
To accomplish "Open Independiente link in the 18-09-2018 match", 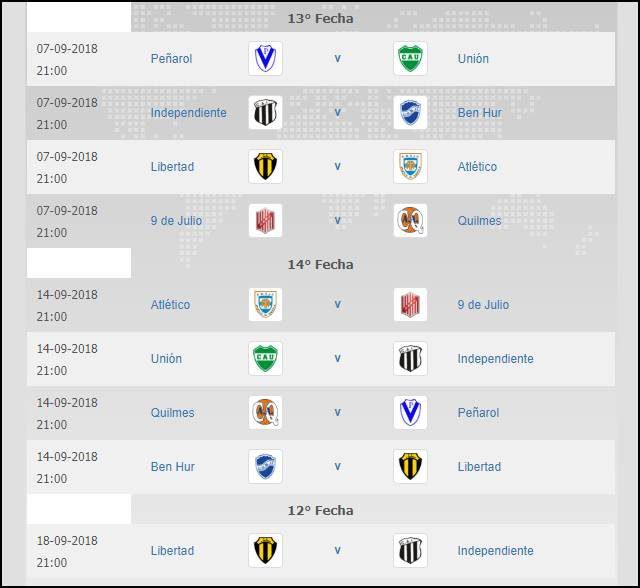I will pos(495,551).
